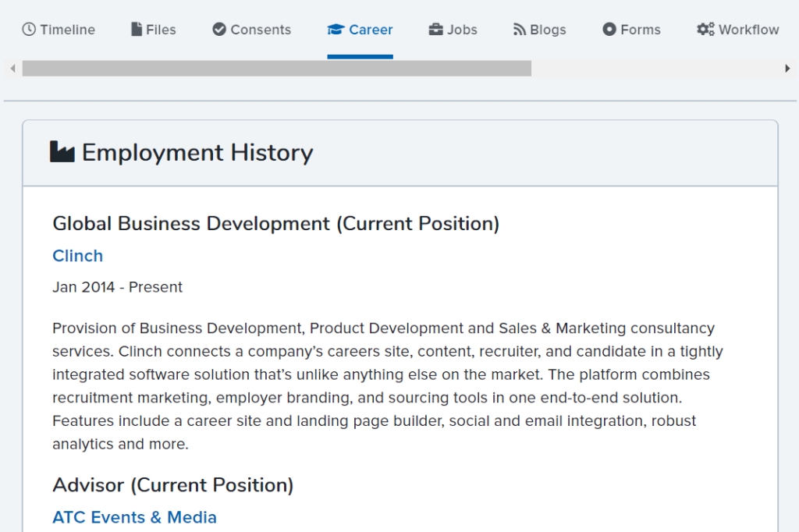The height and width of the screenshot is (532, 799).
Task: Open the Clinch company link
Action: tap(77, 256)
